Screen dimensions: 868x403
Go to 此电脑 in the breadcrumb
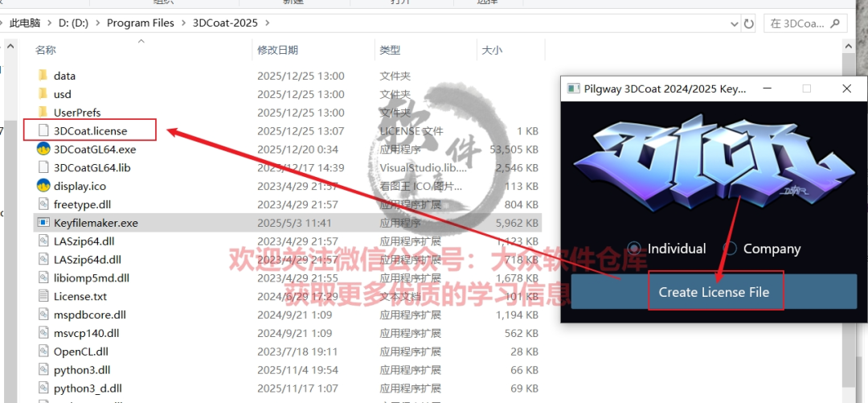pyautogui.click(x=25, y=23)
